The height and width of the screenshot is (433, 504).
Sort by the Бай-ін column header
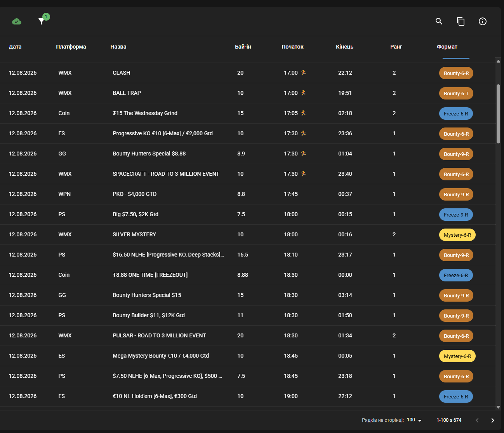pyautogui.click(x=243, y=47)
